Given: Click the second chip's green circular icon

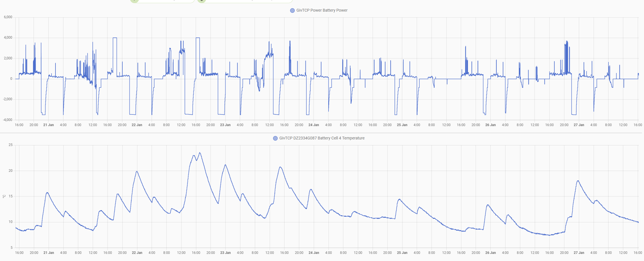Looking at the screenshot, I should pyautogui.click(x=201, y=1).
